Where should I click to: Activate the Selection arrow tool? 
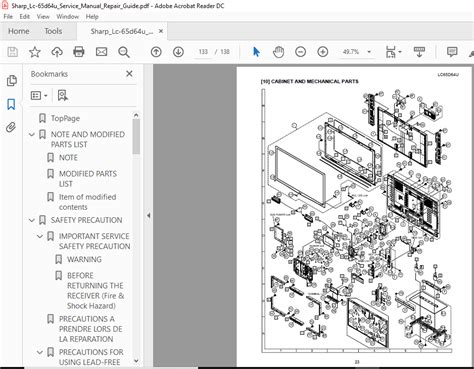pyautogui.click(x=256, y=52)
